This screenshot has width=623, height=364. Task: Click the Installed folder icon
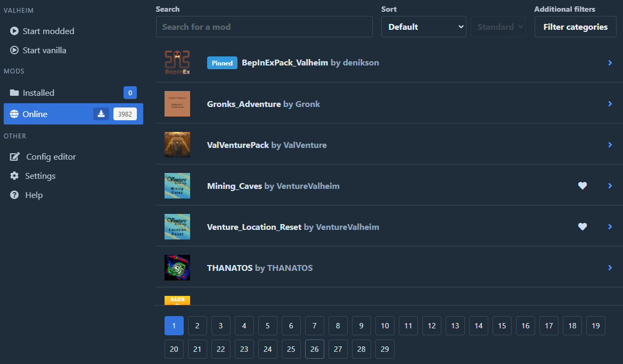pos(14,93)
